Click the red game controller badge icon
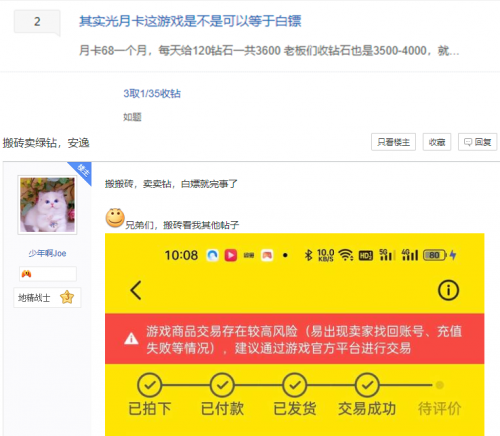Screen dimensions: 500x436 pos(26,274)
